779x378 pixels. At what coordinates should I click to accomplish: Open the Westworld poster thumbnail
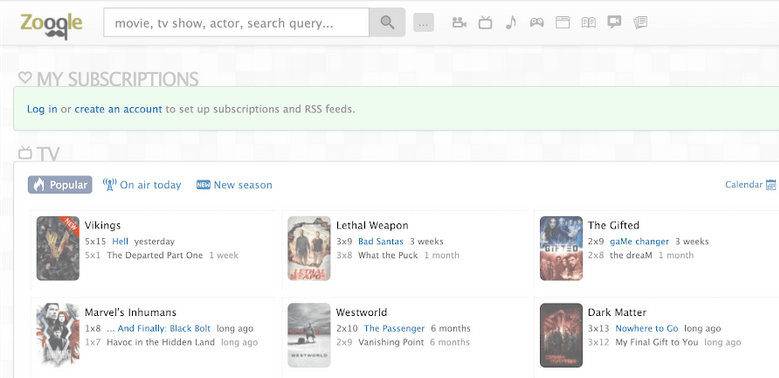(309, 335)
